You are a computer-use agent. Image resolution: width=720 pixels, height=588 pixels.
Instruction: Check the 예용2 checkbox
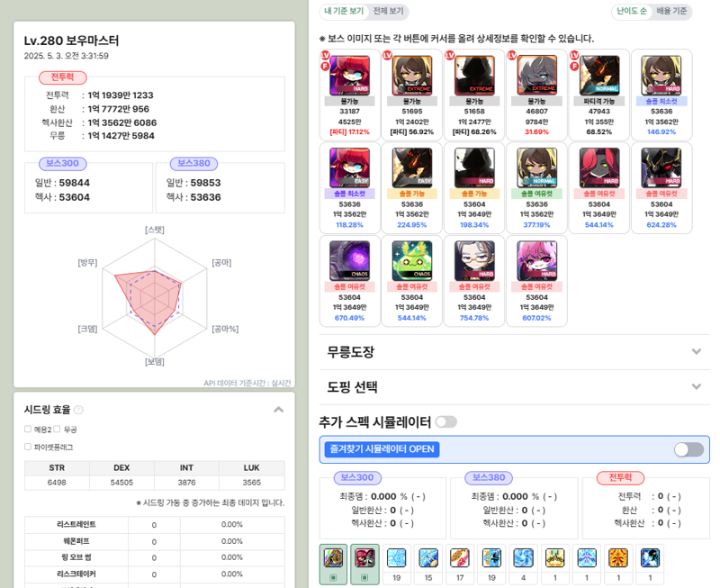pyautogui.click(x=28, y=429)
